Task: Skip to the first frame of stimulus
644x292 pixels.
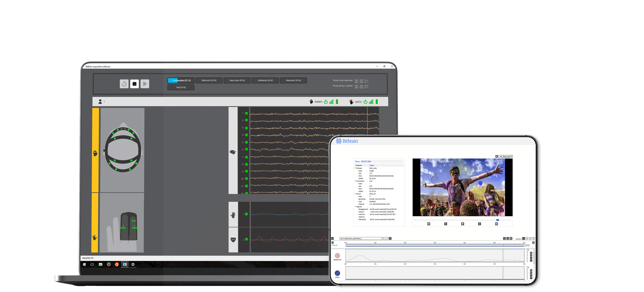Action: click(429, 224)
